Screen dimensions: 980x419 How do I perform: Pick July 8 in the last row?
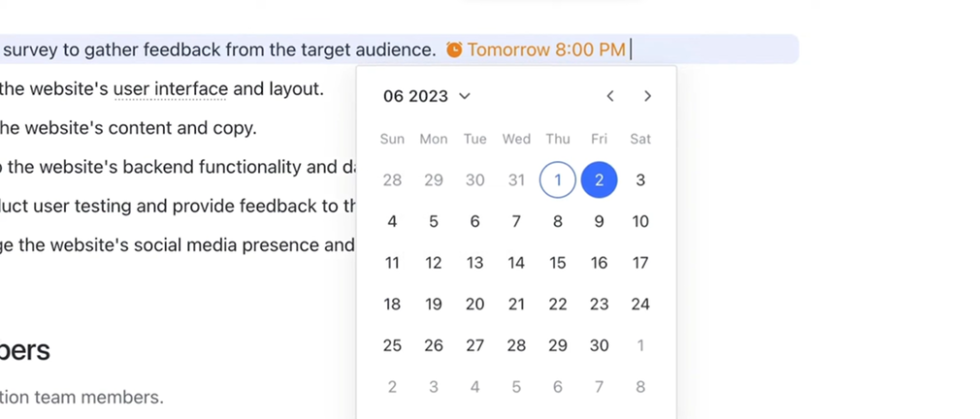pyautogui.click(x=640, y=388)
